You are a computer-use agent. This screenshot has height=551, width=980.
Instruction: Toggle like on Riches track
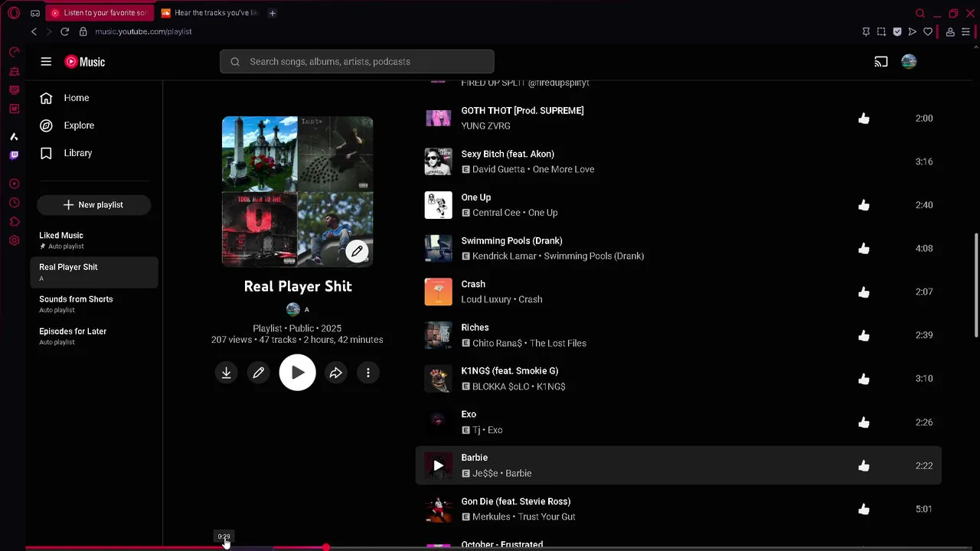(864, 335)
